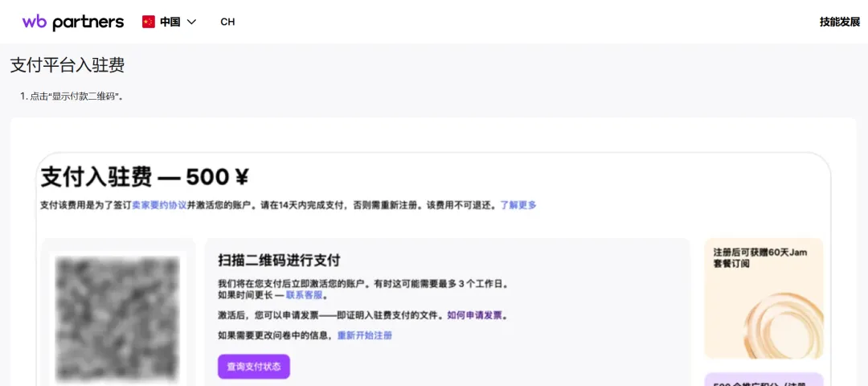Click the wb partners logo
The width and height of the screenshot is (868, 386).
tap(73, 23)
